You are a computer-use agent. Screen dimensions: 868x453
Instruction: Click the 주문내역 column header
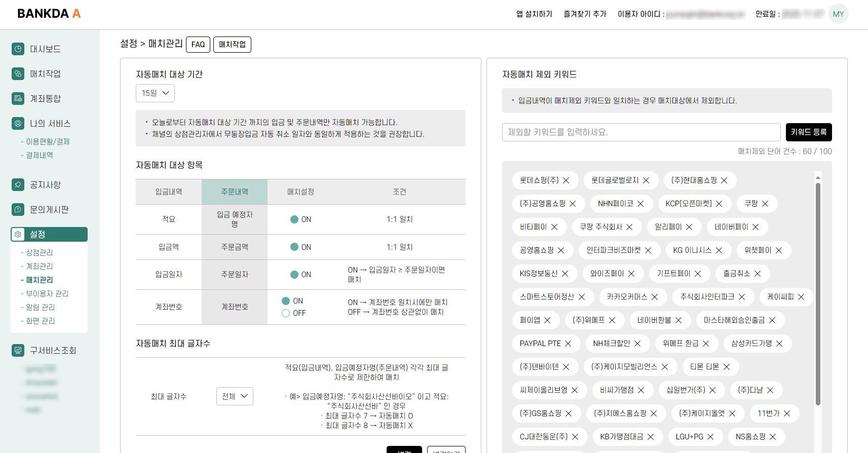pyautogui.click(x=235, y=192)
